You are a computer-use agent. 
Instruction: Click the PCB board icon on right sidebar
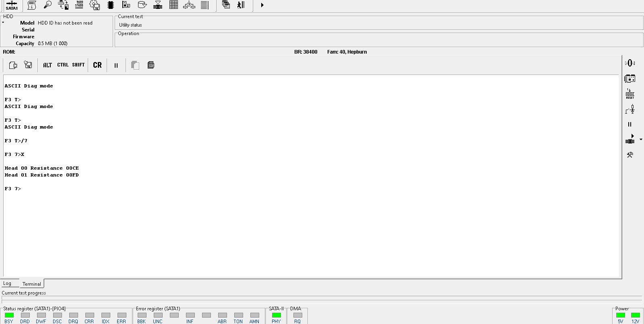click(630, 79)
